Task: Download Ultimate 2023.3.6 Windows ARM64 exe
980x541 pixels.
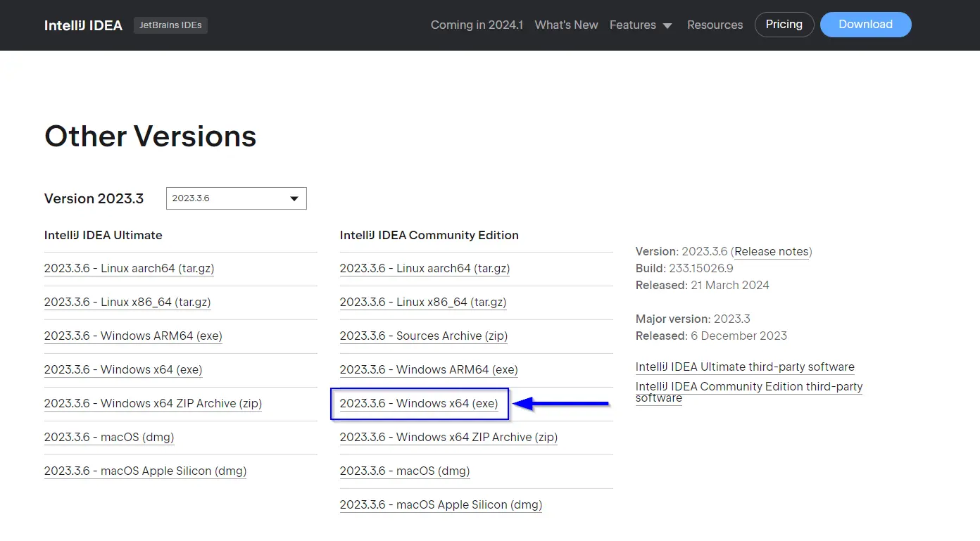Action: click(x=133, y=336)
